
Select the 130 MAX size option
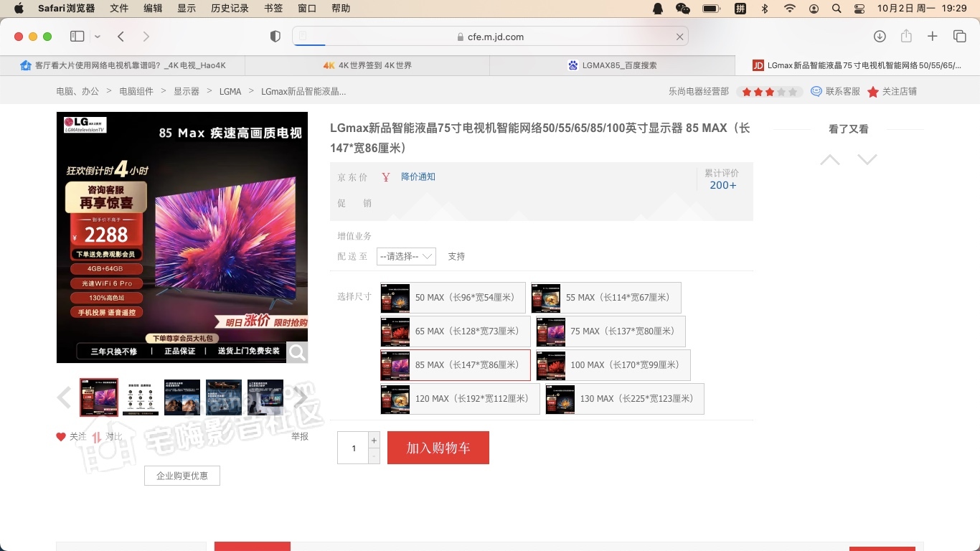[625, 399]
